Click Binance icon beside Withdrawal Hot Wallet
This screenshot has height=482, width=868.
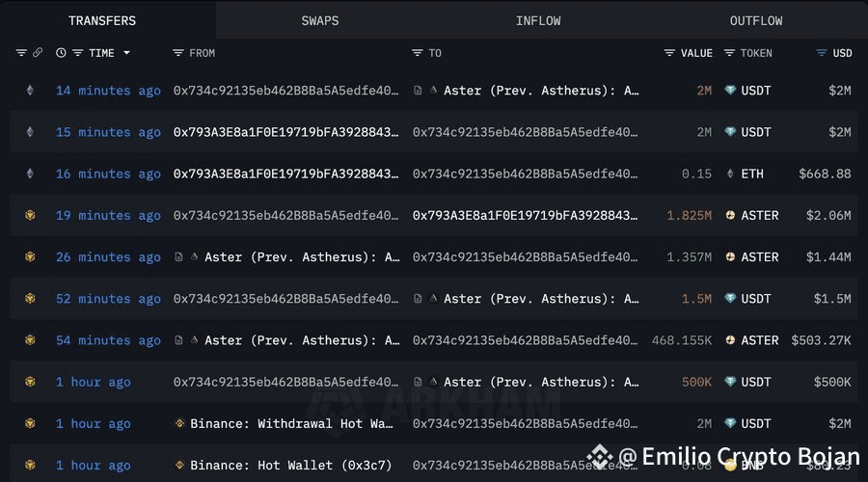pyautogui.click(x=179, y=423)
